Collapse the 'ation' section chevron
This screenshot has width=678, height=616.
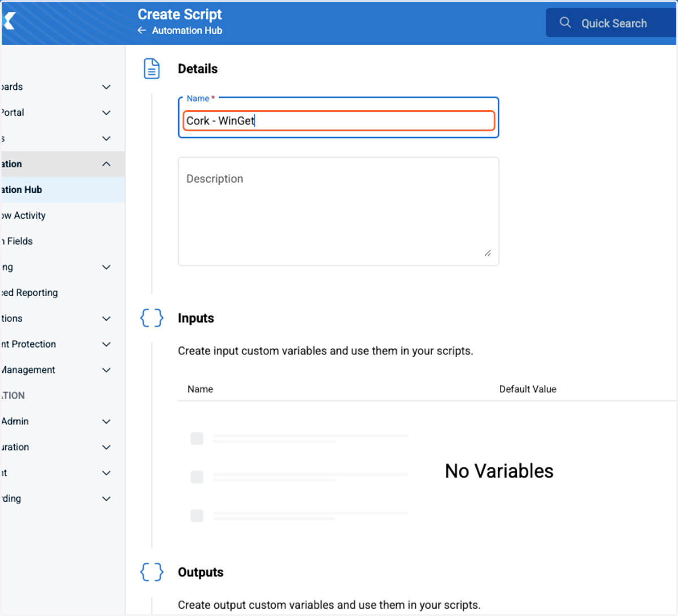pos(106,164)
